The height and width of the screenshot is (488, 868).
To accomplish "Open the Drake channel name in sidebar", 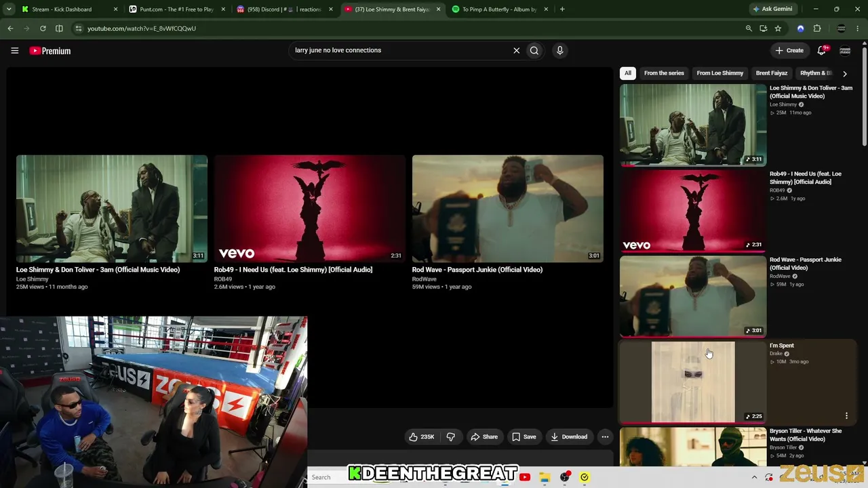I will point(776,354).
